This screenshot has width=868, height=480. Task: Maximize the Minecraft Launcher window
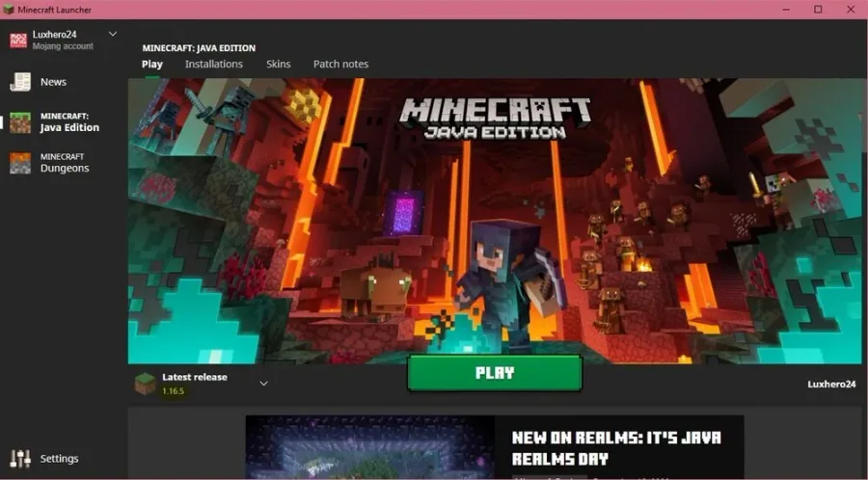coord(818,10)
